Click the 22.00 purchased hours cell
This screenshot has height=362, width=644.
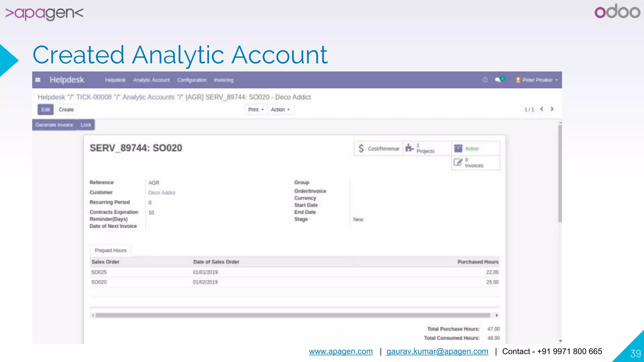tap(492, 272)
